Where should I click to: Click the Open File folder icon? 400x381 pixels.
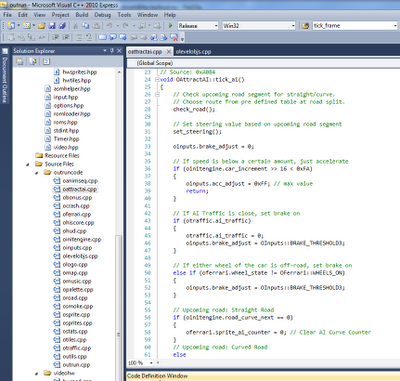[42, 26]
